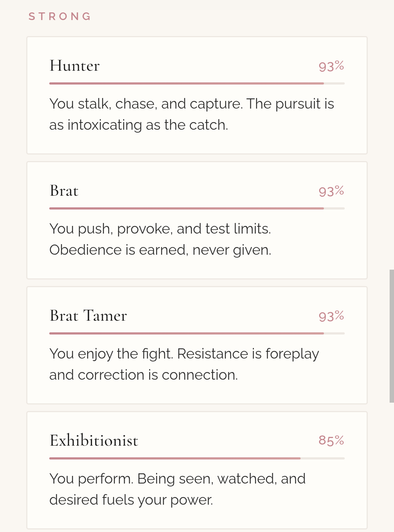Select the Brat description about testing limits
Screen dimensions: 394x532
(x=160, y=239)
